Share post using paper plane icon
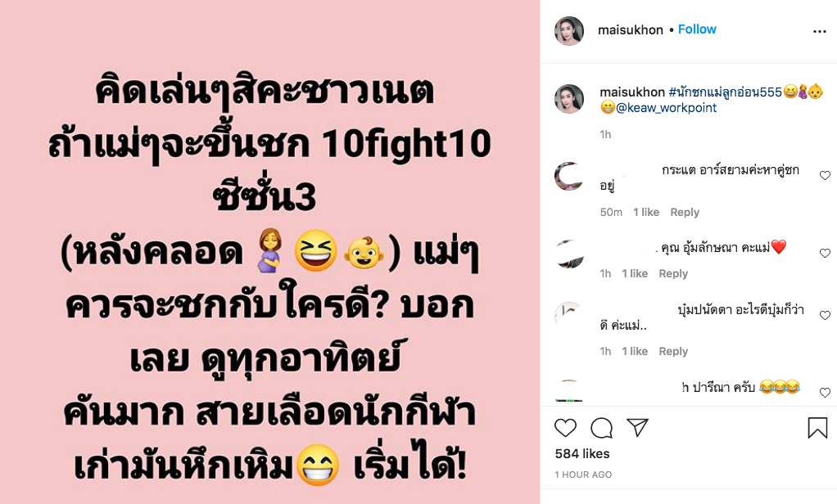837x504 pixels. 637,427
